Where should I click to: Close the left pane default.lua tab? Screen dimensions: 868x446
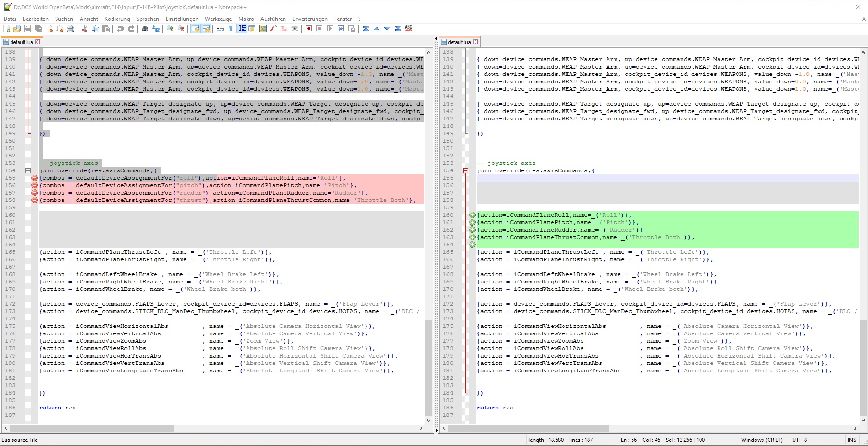click(38, 42)
